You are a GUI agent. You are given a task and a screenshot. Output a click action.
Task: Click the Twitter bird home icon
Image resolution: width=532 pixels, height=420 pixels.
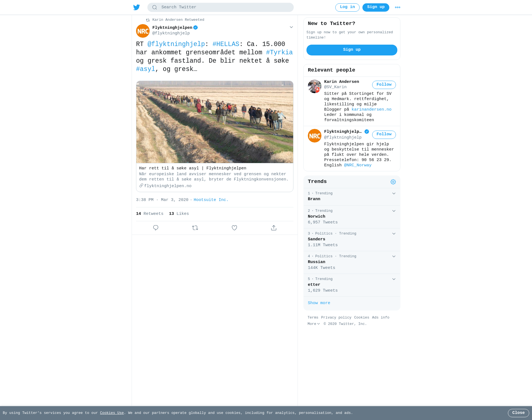tap(136, 7)
